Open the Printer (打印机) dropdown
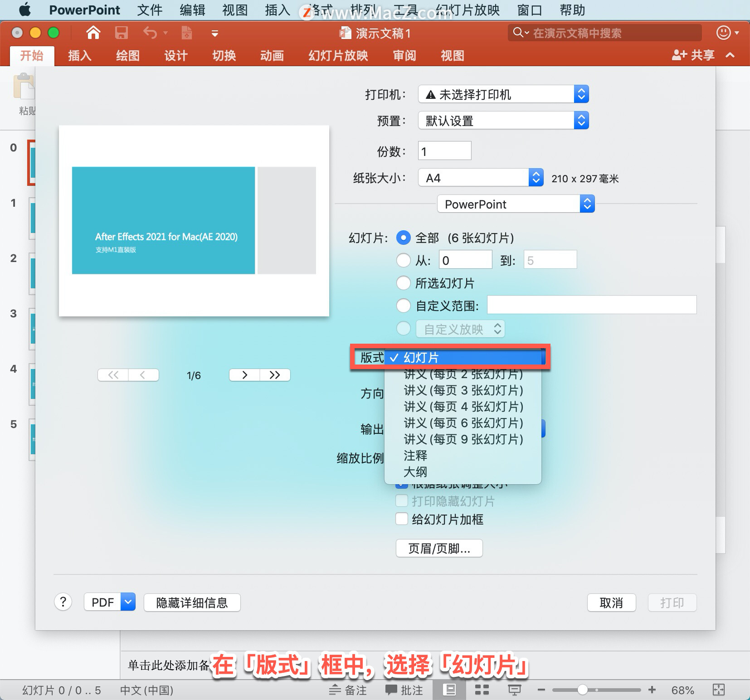This screenshot has height=700, width=750. 503,94
